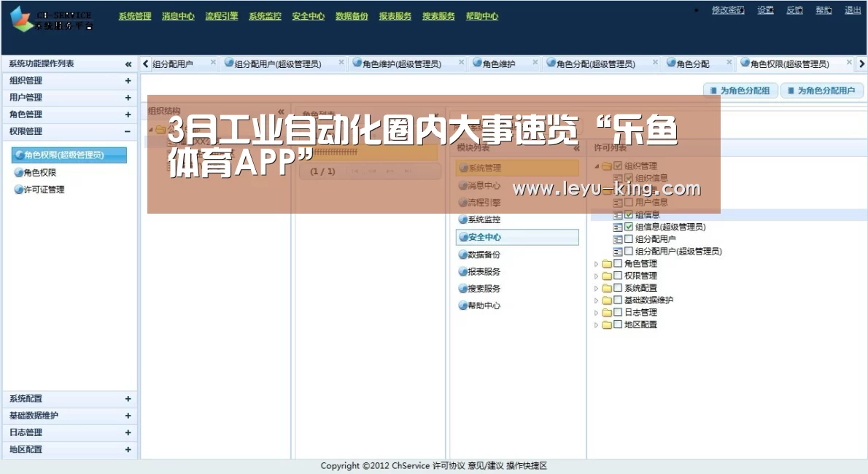Open 数据备份 in top menu
This screenshot has height=474, width=868.
(352, 16)
